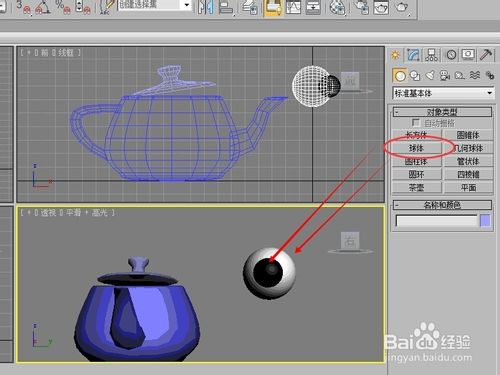Click the 圆柱体 button
The height and width of the screenshot is (375, 500).
pyautogui.click(x=416, y=161)
